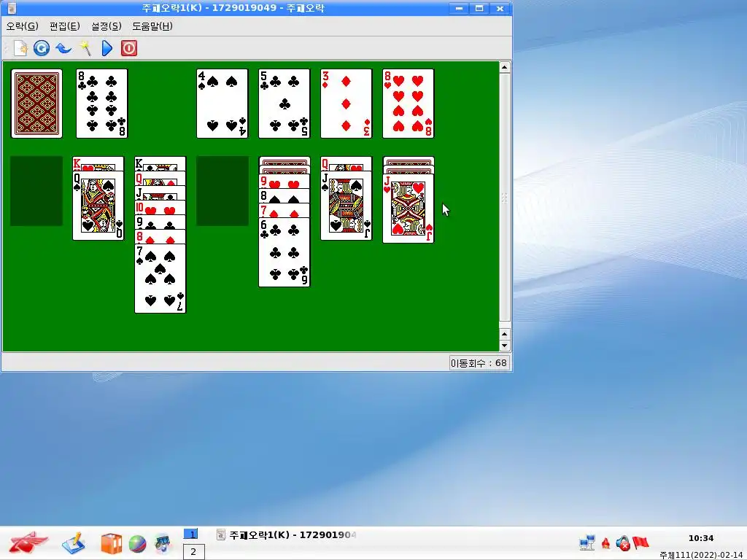This screenshot has height=560, width=747.
Task: Click the blue play demo icon
Action: point(107,48)
